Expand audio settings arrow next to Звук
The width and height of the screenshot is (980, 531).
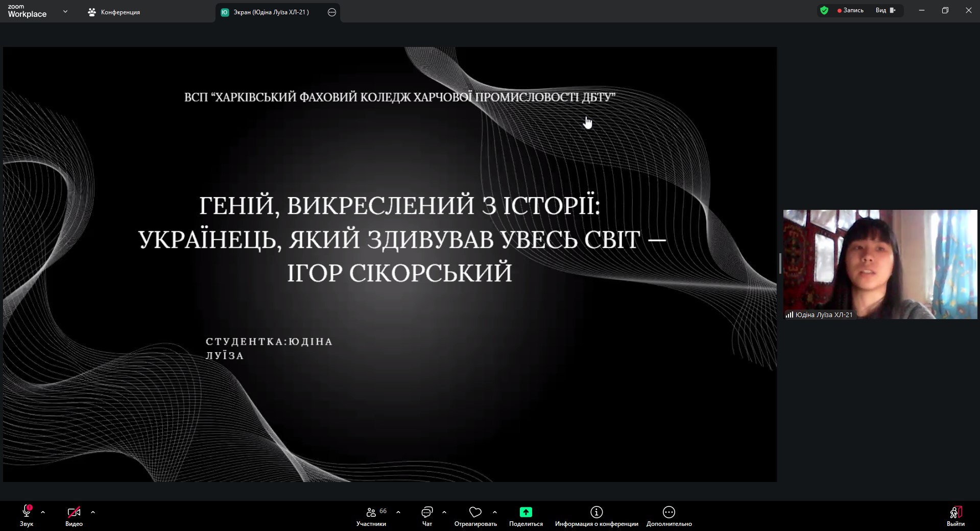[43, 512]
